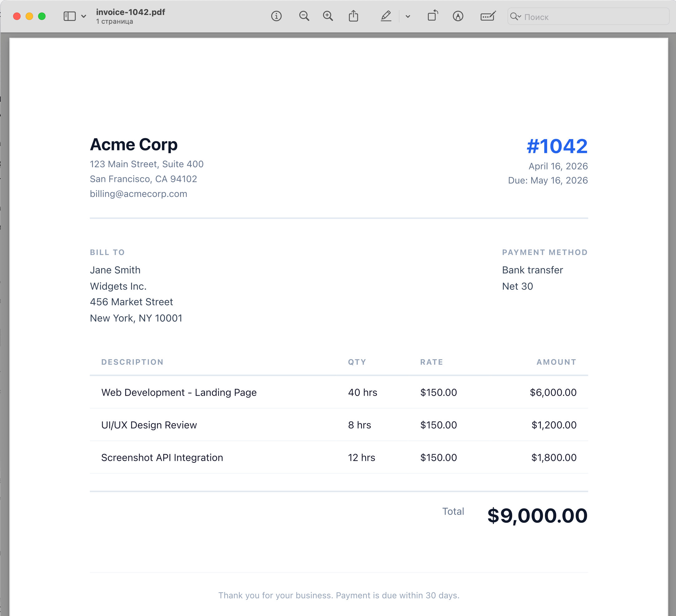Click the invoice-1042.pdf title
This screenshot has width=676, height=616.
130,12
